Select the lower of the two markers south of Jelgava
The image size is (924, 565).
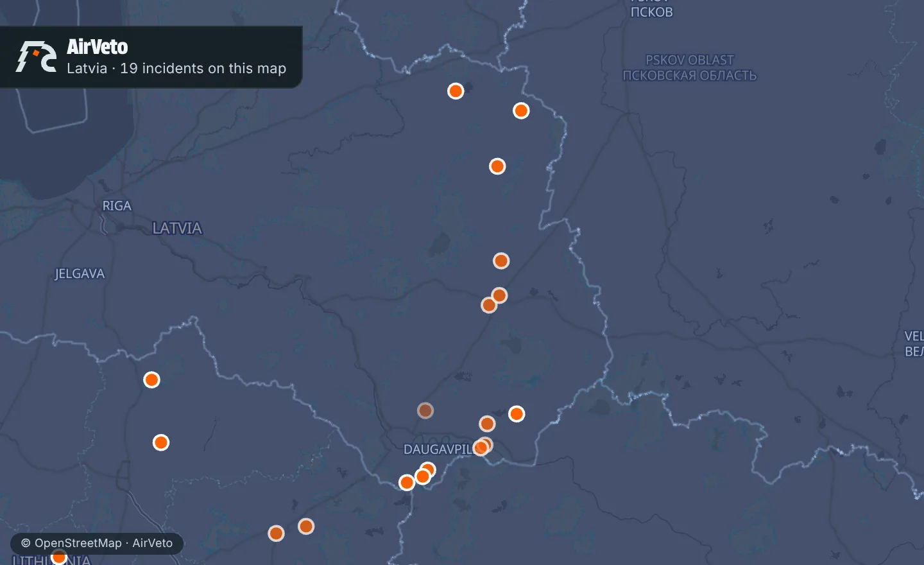pyautogui.click(x=161, y=442)
